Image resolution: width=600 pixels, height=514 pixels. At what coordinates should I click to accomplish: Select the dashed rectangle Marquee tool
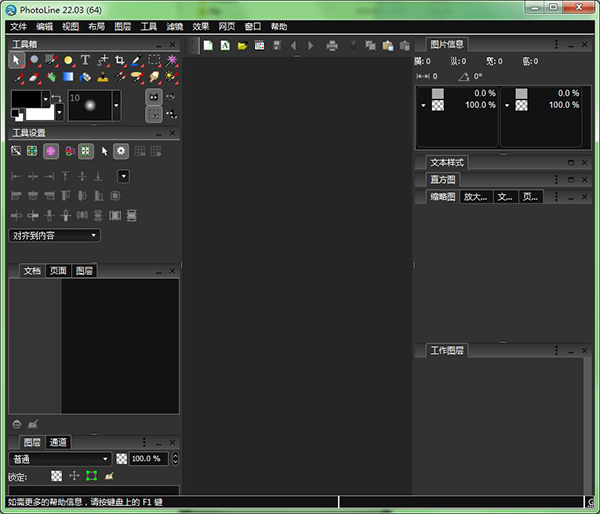pyautogui.click(x=155, y=60)
